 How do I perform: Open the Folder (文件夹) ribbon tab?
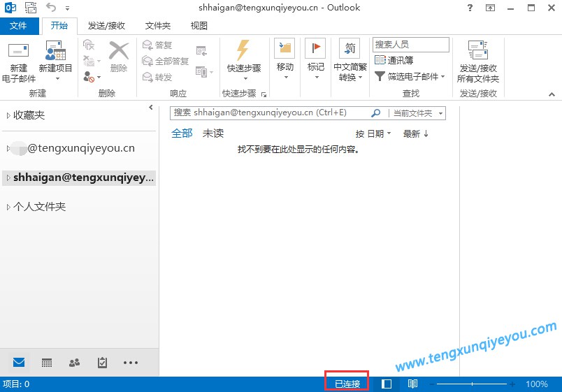(x=158, y=25)
